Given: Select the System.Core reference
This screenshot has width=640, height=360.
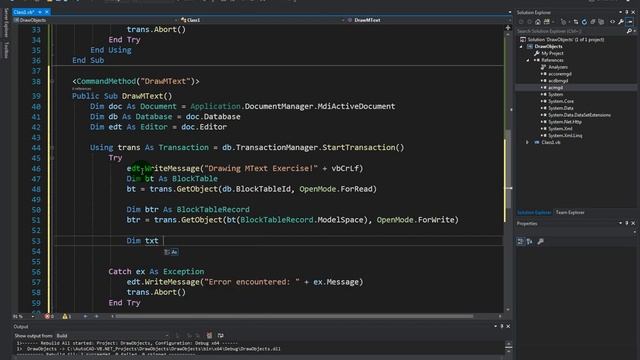Looking at the screenshot, I should pos(560,101).
